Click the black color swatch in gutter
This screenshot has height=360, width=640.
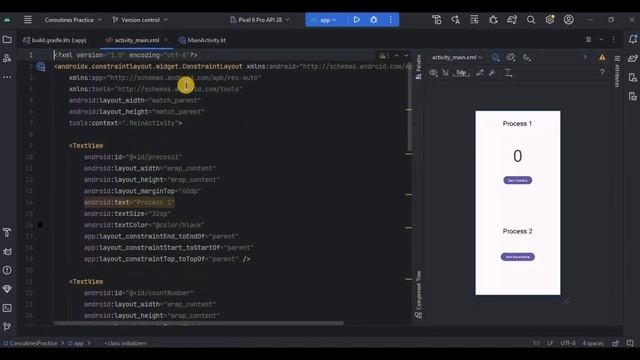[40, 225]
